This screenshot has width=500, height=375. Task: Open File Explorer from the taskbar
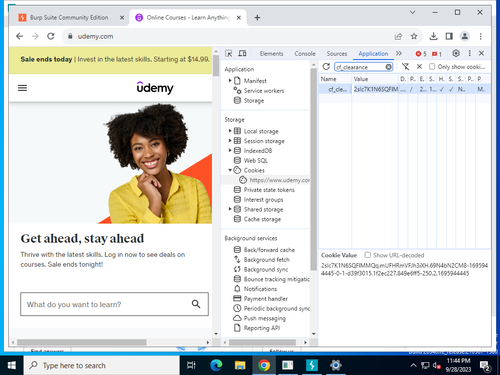pos(240,365)
